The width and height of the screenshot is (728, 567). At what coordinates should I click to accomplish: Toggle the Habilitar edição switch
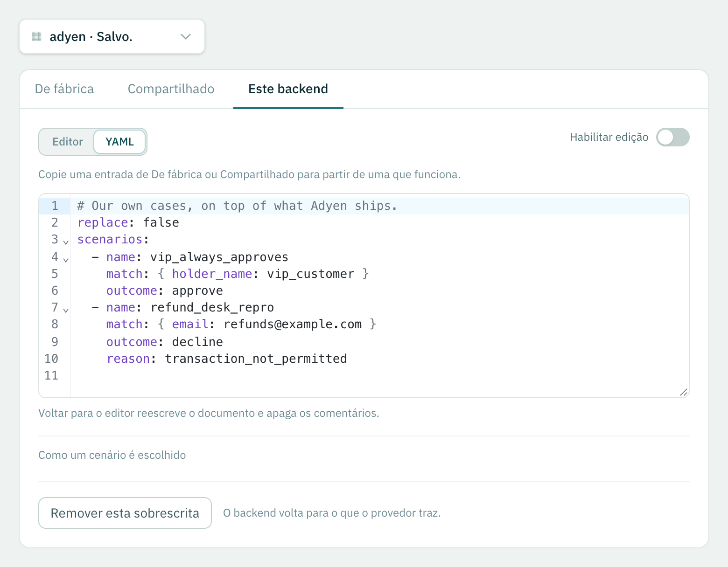point(672,137)
